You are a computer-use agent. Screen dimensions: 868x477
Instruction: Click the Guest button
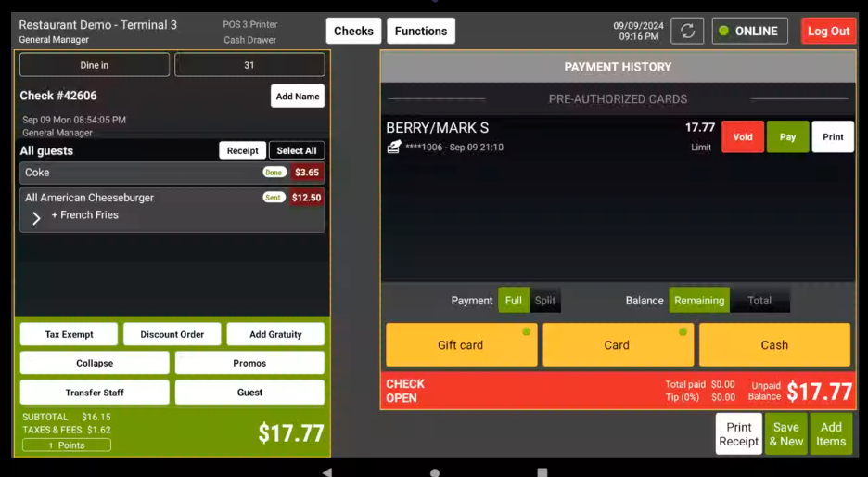249,393
